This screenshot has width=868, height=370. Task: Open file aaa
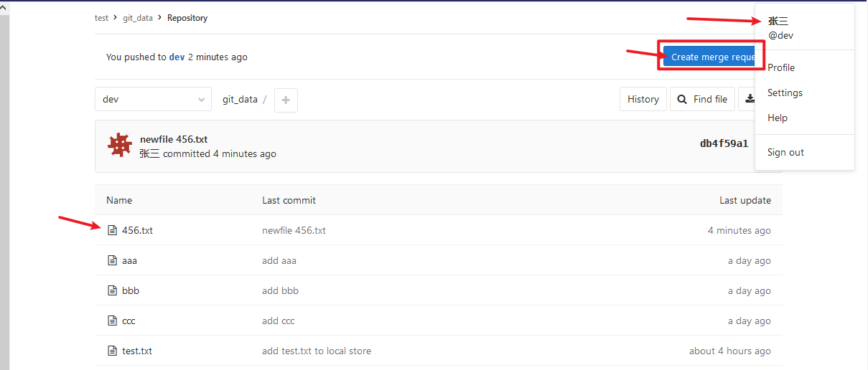[129, 260]
